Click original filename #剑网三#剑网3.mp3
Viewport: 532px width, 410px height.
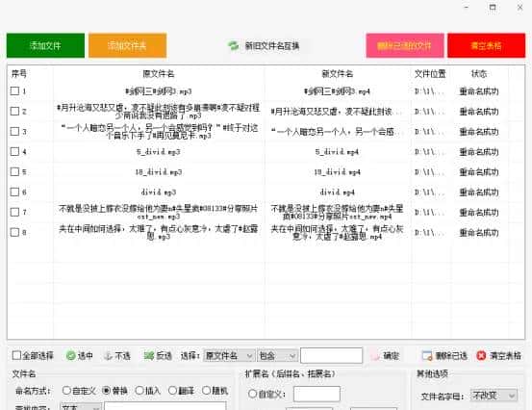click(159, 91)
